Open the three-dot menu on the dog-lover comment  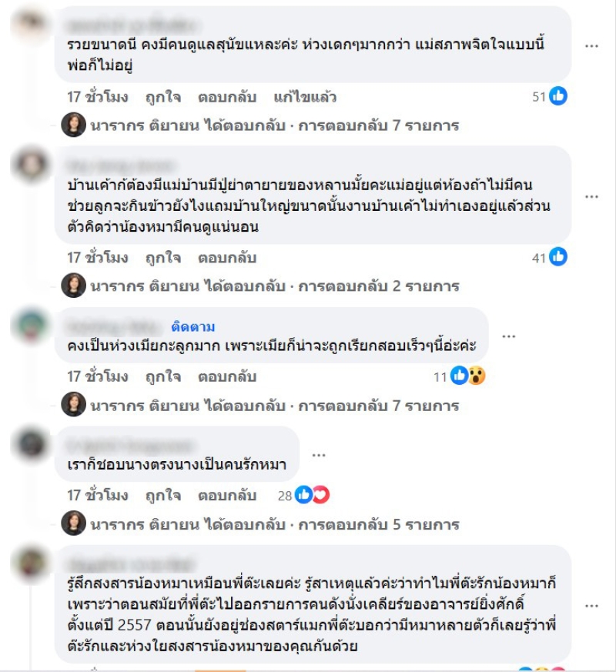pyautogui.click(x=319, y=455)
